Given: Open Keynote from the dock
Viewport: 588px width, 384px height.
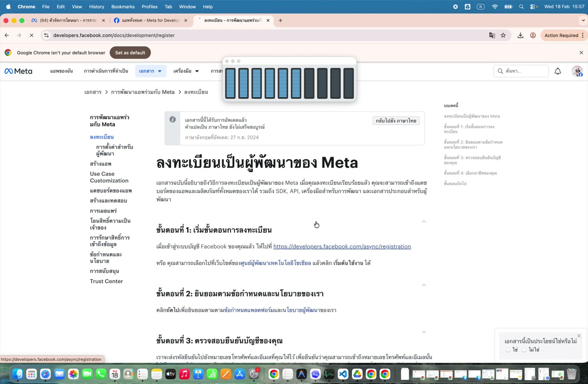Looking at the screenshot, I should pos(198,374).
